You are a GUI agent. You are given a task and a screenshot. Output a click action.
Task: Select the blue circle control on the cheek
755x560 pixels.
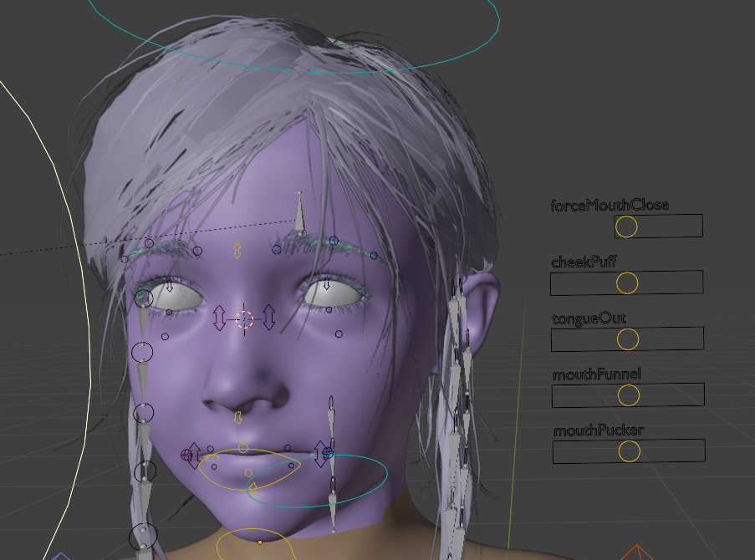click(339, 335)
